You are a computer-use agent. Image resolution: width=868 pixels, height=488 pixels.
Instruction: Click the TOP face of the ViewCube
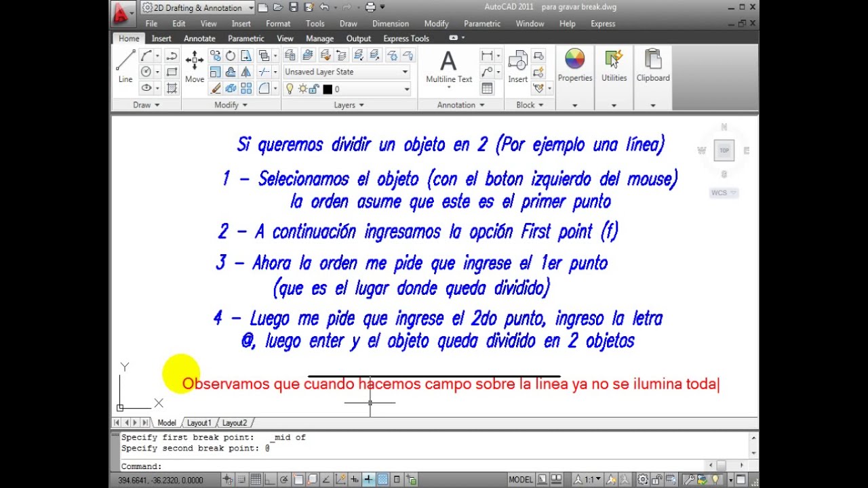pyautogui.click(x=724, y=150)
